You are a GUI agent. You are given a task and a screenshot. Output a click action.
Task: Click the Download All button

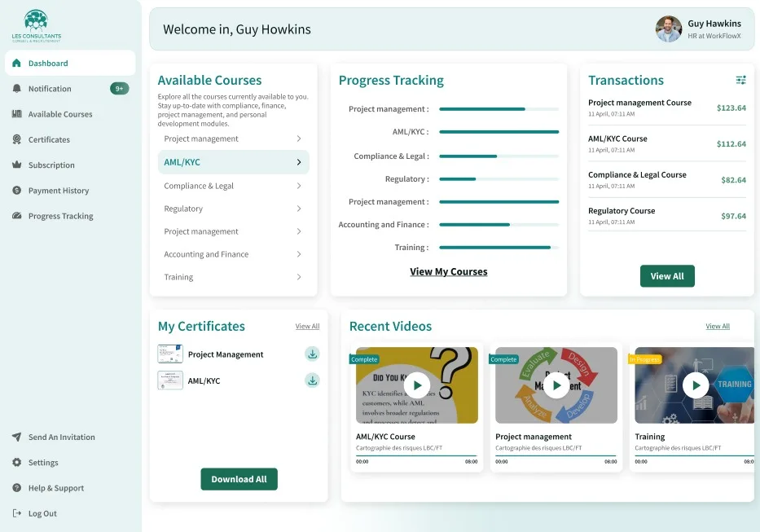pyautogui.click(x=239, y=479)
